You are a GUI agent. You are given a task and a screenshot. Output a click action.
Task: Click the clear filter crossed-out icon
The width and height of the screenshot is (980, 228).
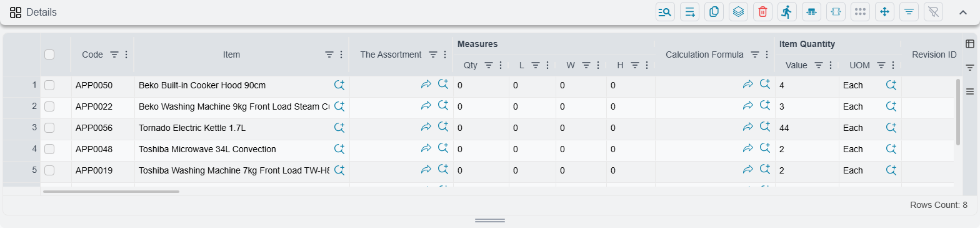932,11
